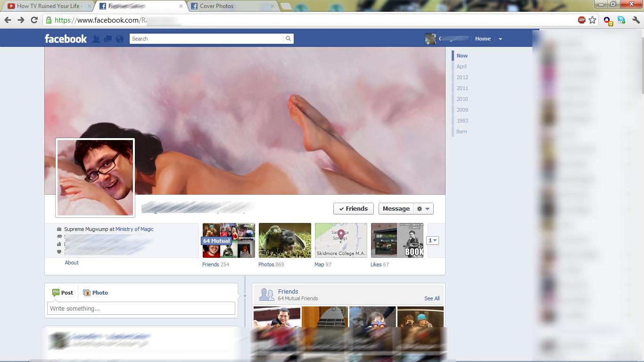Click the Facebook logo

[66, 39]
